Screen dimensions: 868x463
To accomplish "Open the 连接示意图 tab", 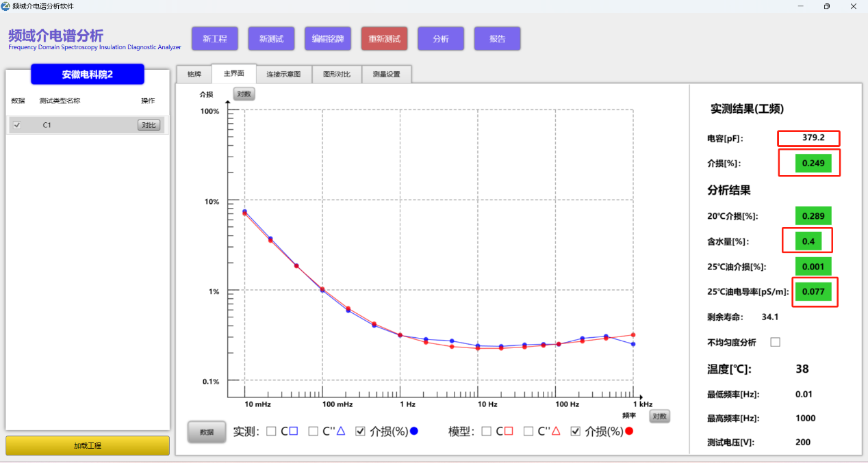I will (283, 74).
